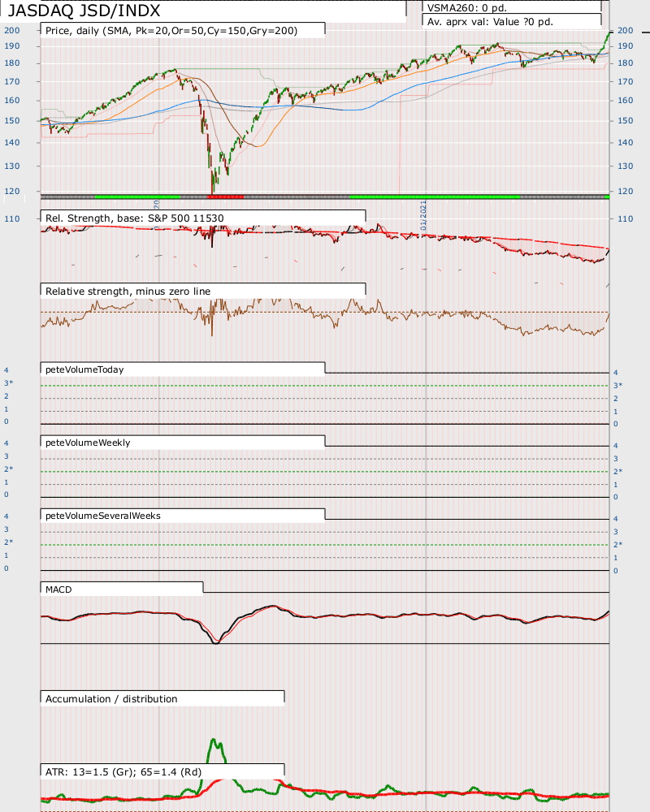
Task: Select the 170 price label on the left axis
Action: [12, 81]
